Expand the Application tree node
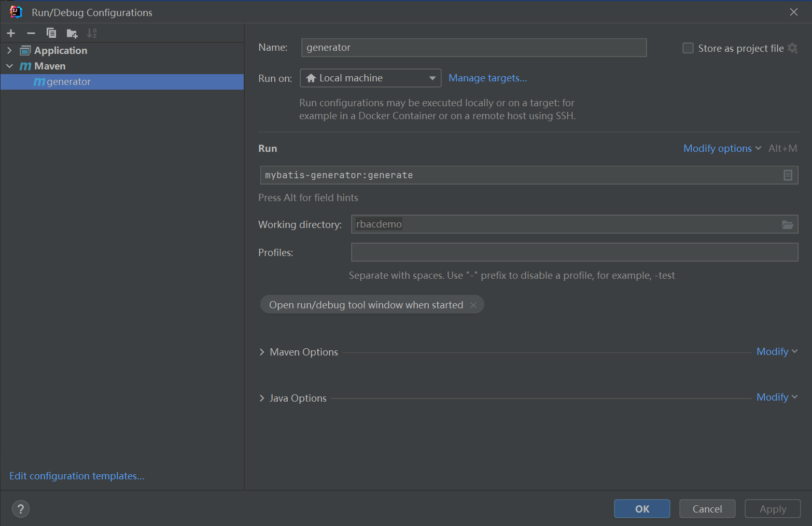Viewport: 812px width, 526px height. click(x=9, y=50)
